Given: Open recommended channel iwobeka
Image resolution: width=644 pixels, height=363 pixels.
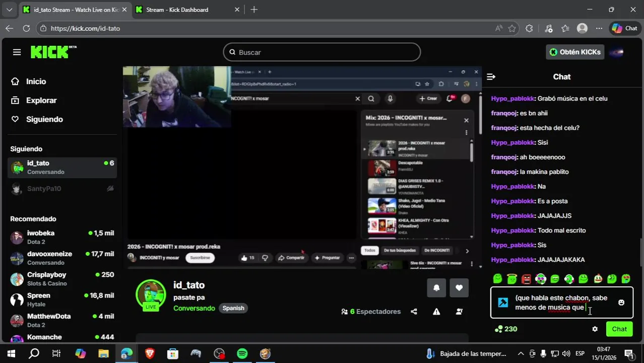Looking at the screenshot, I should tap(62, 237).
